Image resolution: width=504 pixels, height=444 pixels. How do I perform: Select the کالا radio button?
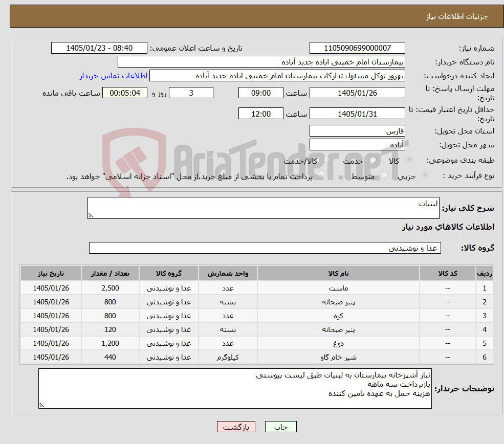pyautogui.click(x=409, y=160)
